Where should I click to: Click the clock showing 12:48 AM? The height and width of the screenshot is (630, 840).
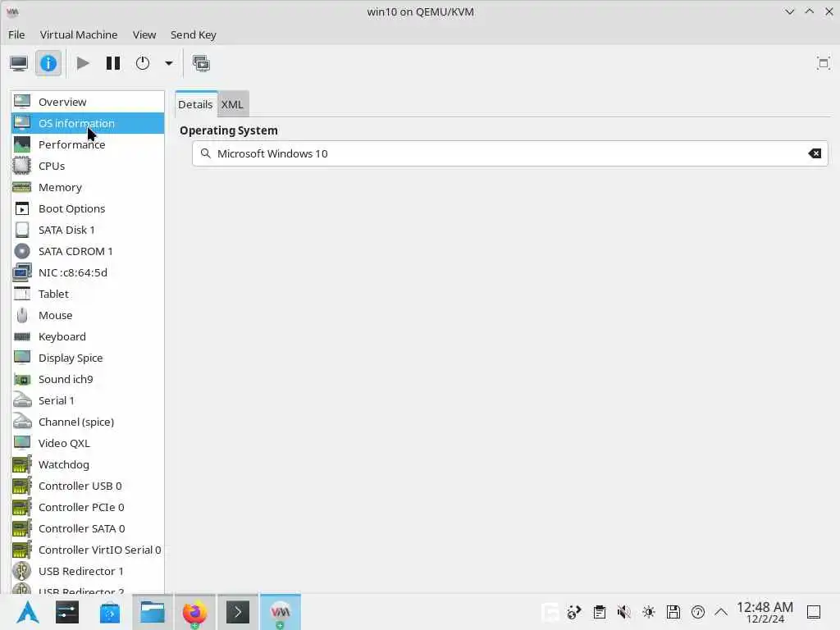(x=765, y=612)
